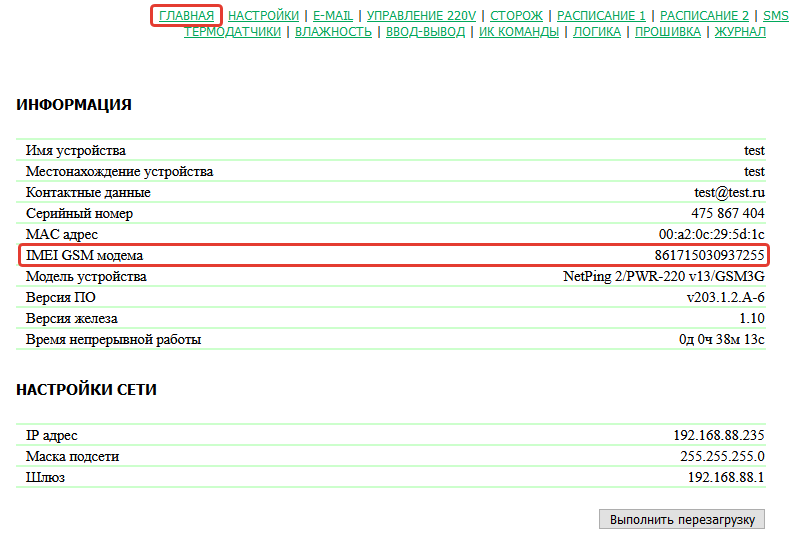This screenshot has width=795, height=540.
Task: Go to the ЛОГИКА page
Action: (x=597, y=32)
